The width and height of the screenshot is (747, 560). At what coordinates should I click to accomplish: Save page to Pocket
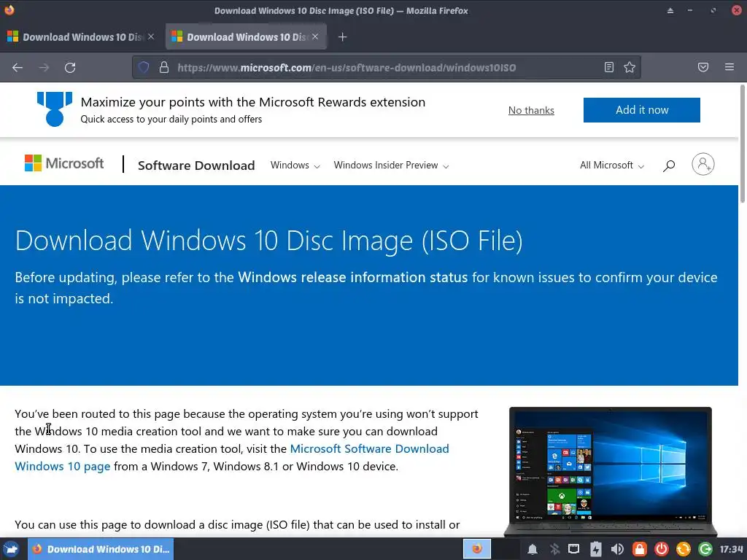[703, 67]
